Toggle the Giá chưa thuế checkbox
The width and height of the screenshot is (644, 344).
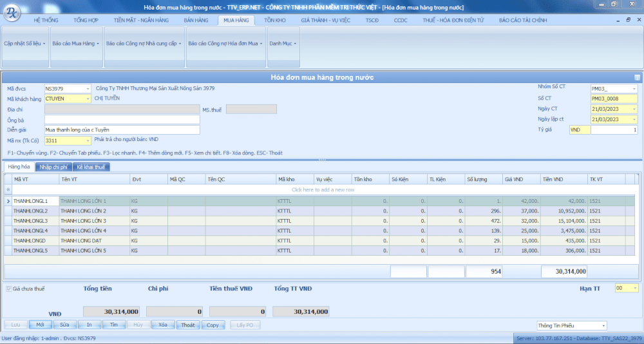[x=8, y=289]
